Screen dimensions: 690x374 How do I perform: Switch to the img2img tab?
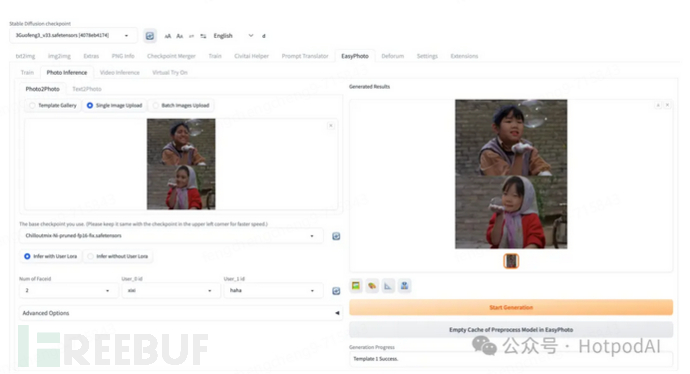coord(59,56)
